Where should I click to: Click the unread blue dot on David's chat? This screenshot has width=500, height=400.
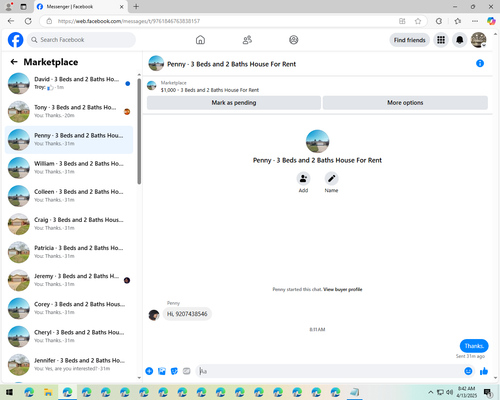click(128, 84)
